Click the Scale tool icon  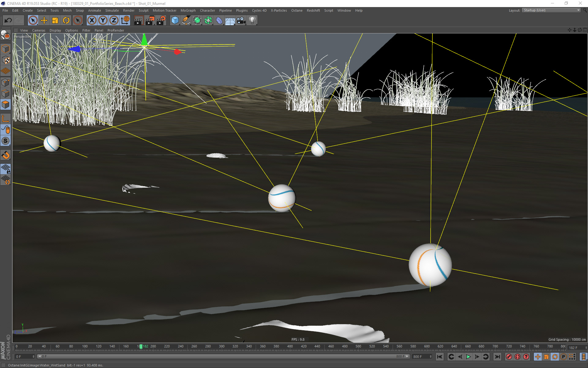point(55,21)
